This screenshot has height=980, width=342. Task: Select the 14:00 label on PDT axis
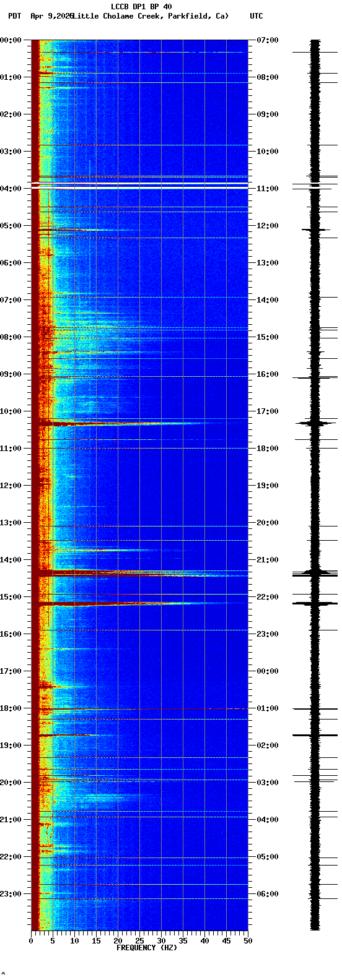[11, 560]
